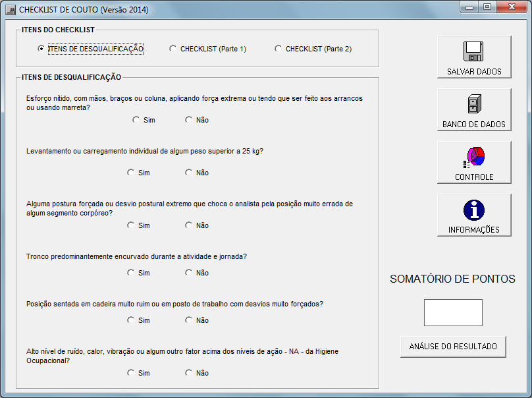Click the Levantamento ou carregamento question text

145,151
